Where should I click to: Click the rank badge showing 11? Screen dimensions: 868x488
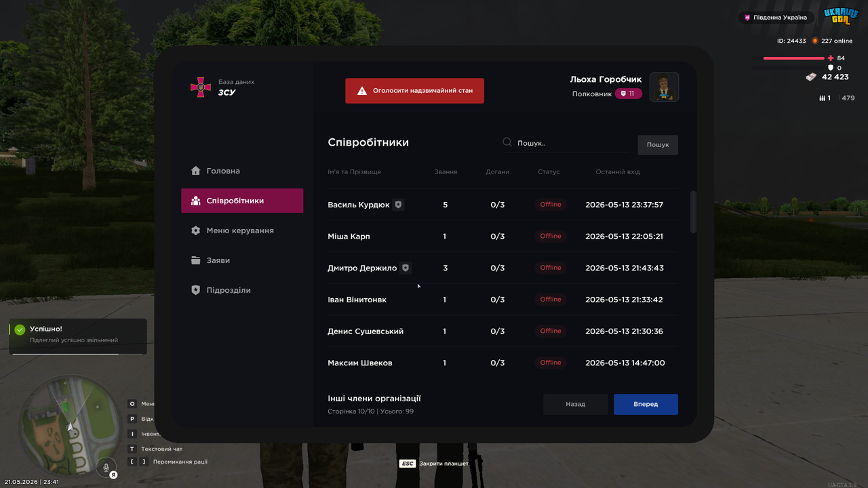pyautogui.click(x=629, y=94)
